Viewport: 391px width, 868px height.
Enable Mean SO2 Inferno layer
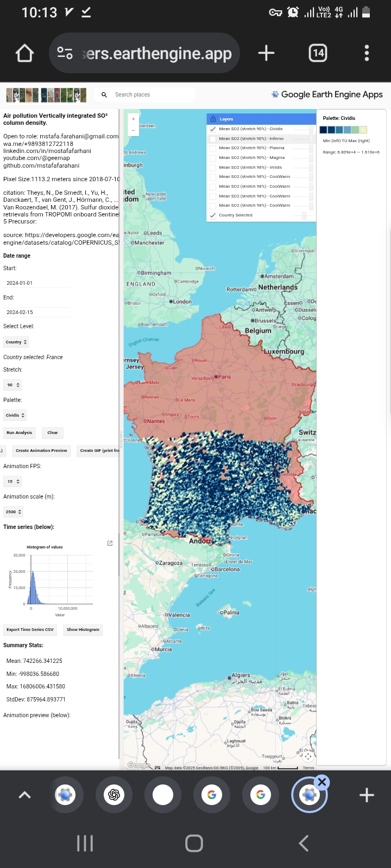point(213,139)
